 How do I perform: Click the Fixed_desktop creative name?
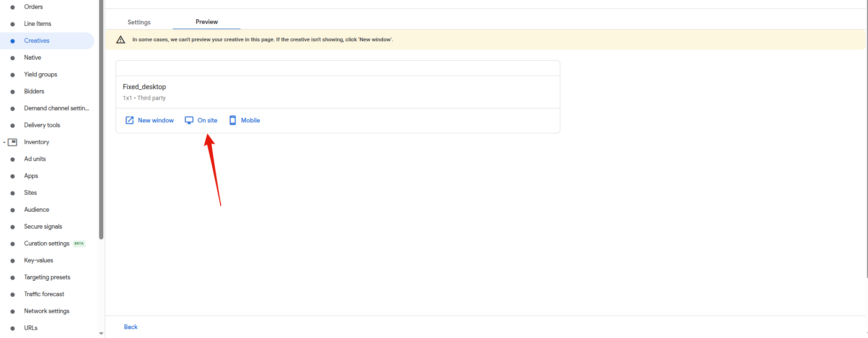click(144, 87)
